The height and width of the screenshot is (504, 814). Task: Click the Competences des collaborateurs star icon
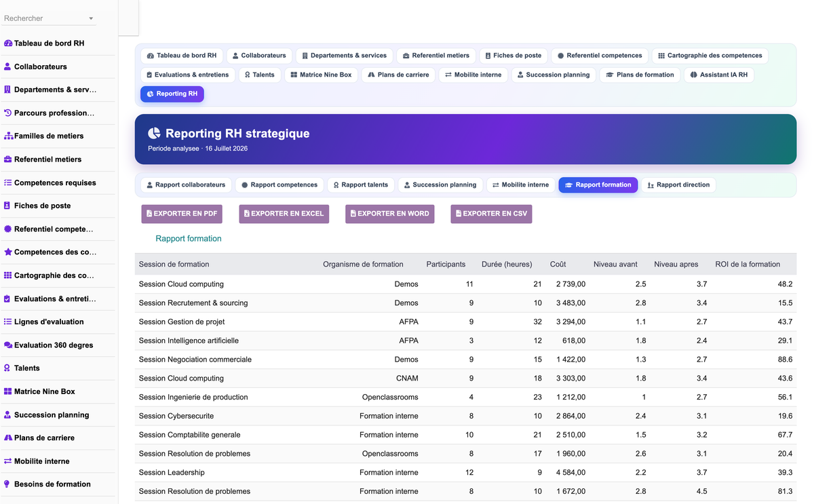pos(8,252)
